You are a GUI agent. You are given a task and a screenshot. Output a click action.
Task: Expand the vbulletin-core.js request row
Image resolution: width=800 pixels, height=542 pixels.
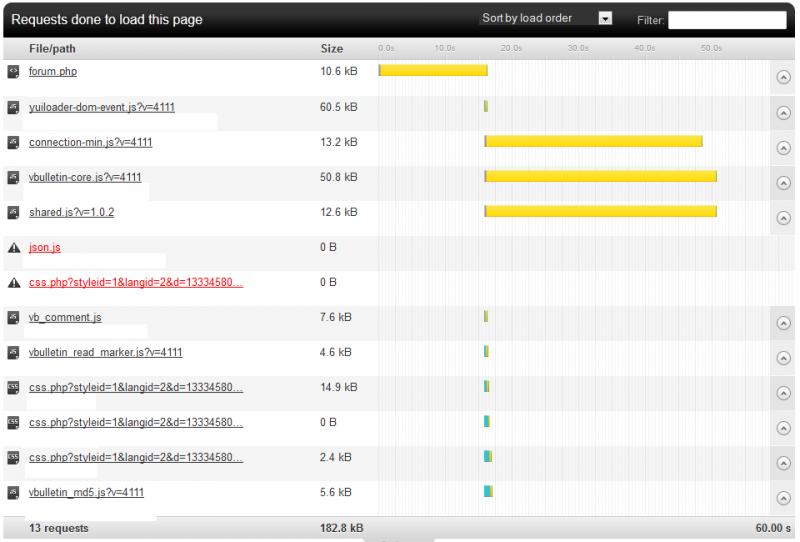(x=783, y=183)
